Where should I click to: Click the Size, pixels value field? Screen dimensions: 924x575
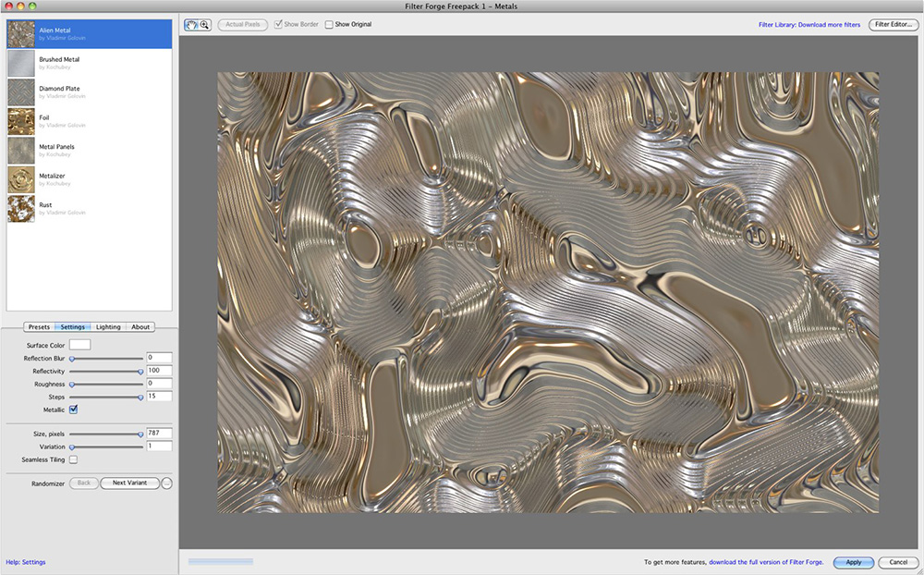159,433
